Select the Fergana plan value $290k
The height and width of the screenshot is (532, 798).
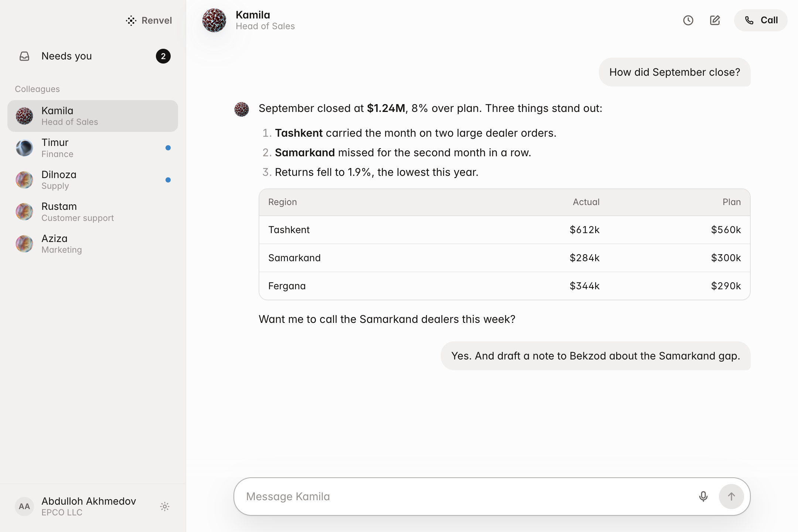point(726,286)
